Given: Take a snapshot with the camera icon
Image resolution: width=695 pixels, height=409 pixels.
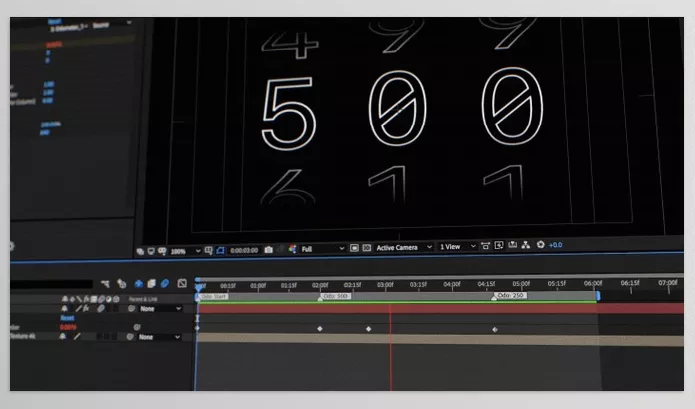Looking at the screenshot, I should [269, 250].
